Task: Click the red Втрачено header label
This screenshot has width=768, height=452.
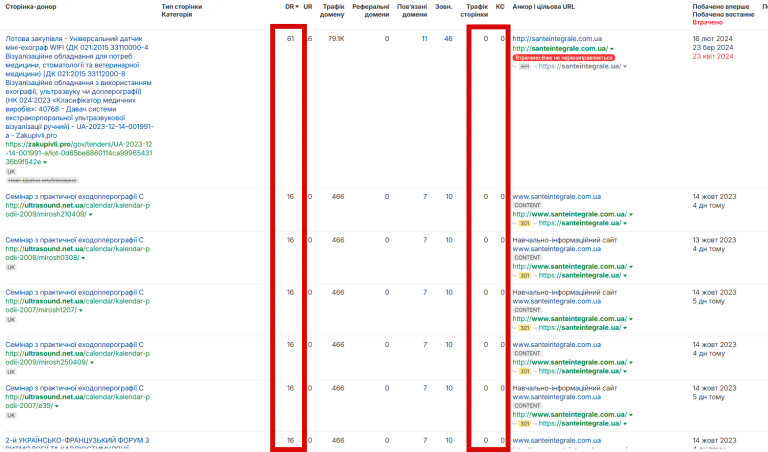Action: tap(707, 23)
